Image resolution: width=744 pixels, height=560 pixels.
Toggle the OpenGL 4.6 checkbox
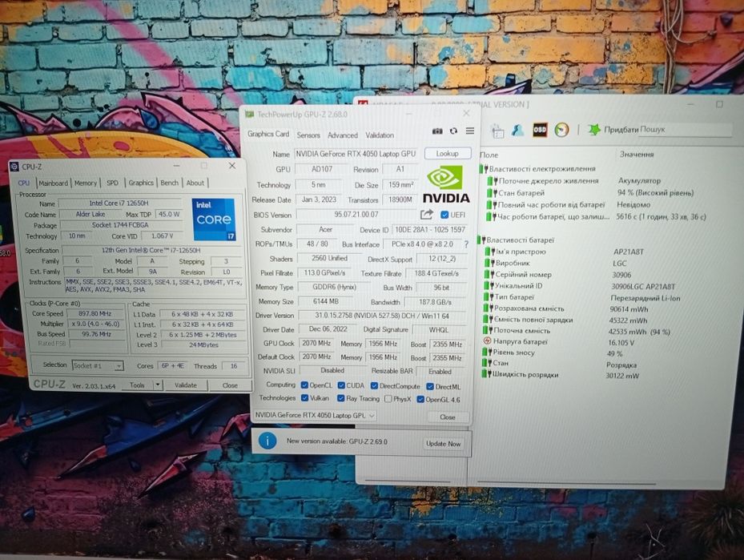tap(420, 399)
